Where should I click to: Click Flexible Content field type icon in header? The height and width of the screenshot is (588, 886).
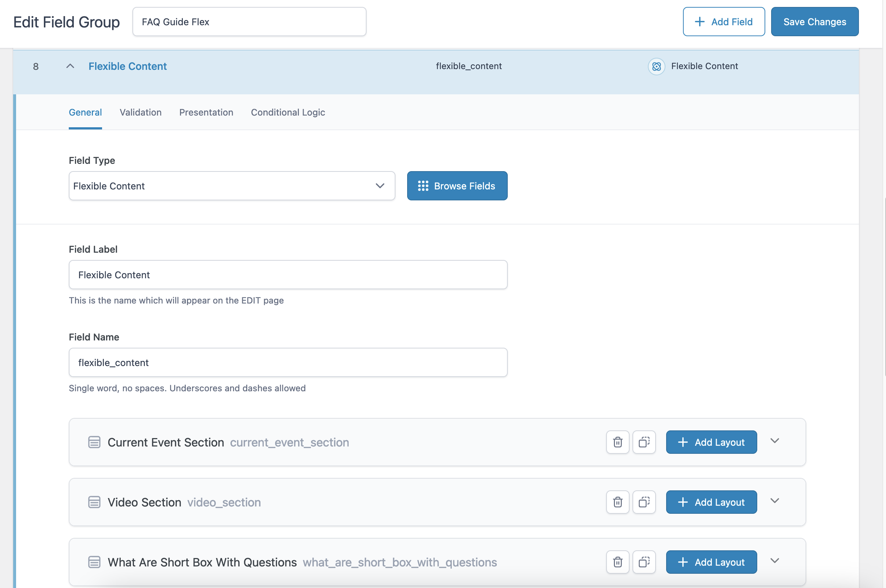[656, 67]
